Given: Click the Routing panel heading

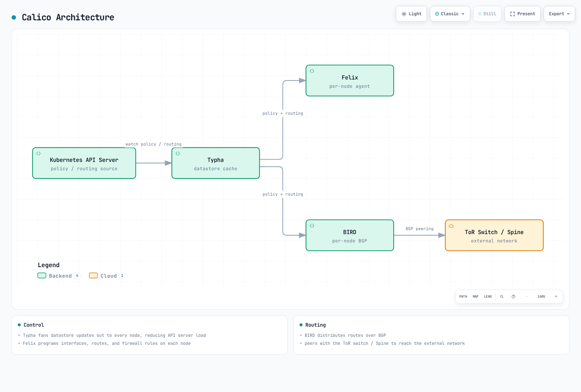Looking at the screenshot, I should 316,325.
